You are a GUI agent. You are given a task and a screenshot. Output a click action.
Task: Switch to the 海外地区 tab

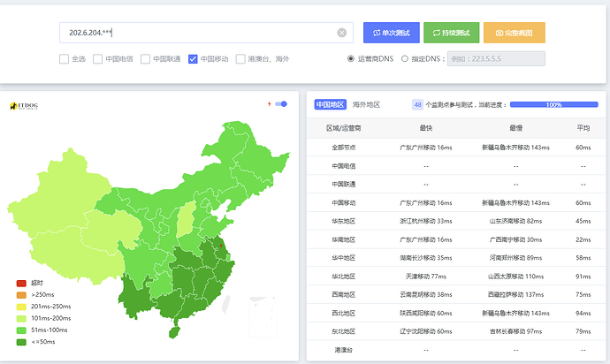point(366,104)
